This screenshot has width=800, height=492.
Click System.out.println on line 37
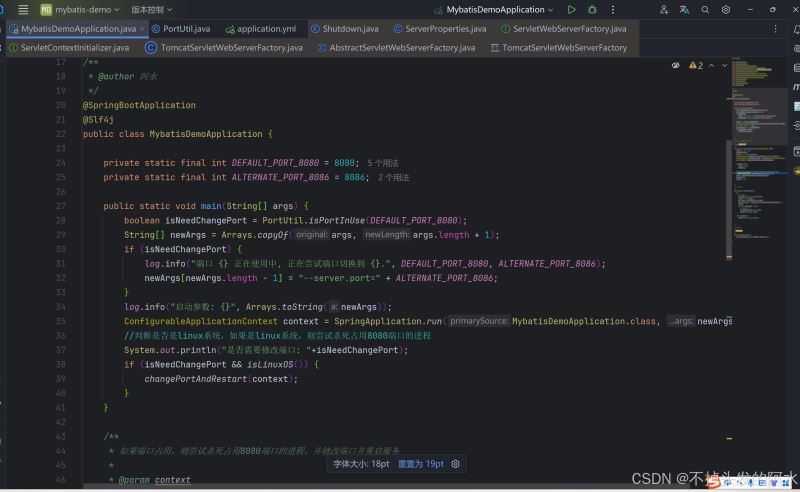[170, 350]
